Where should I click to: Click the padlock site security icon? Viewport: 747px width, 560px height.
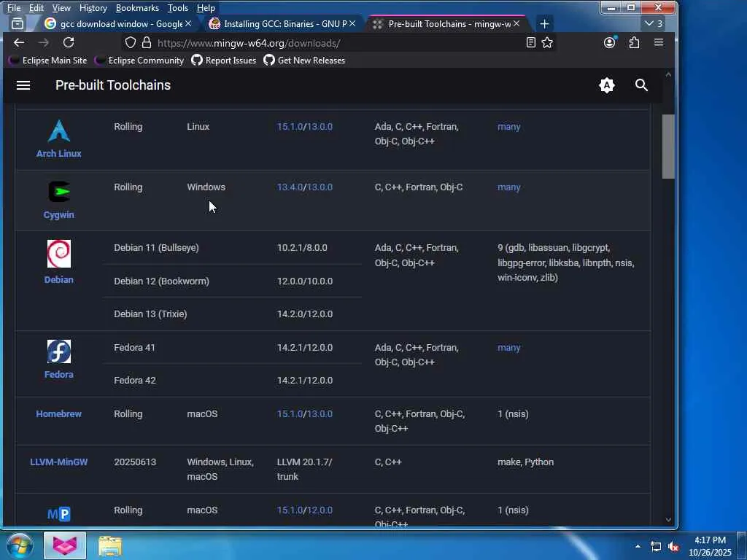tap(147, 43)
